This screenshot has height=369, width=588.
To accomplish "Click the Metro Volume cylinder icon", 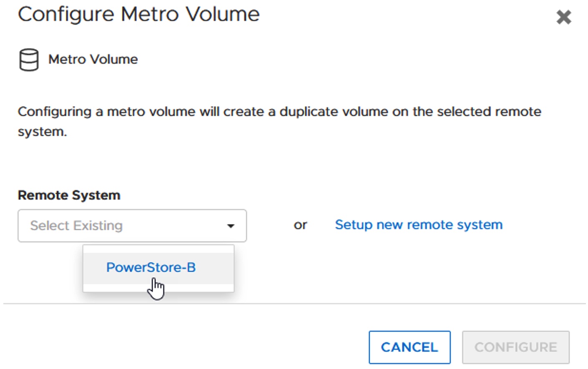I will click(29, 60).
